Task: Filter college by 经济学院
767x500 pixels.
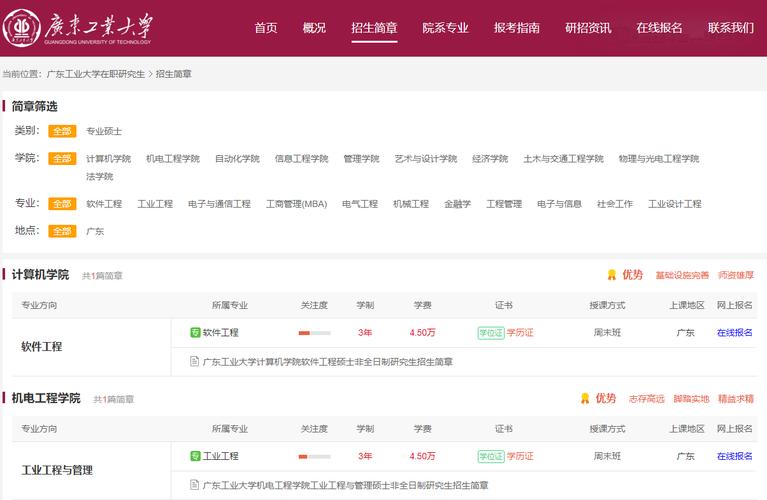Action: pyautogui.click(x=490, y=159)
